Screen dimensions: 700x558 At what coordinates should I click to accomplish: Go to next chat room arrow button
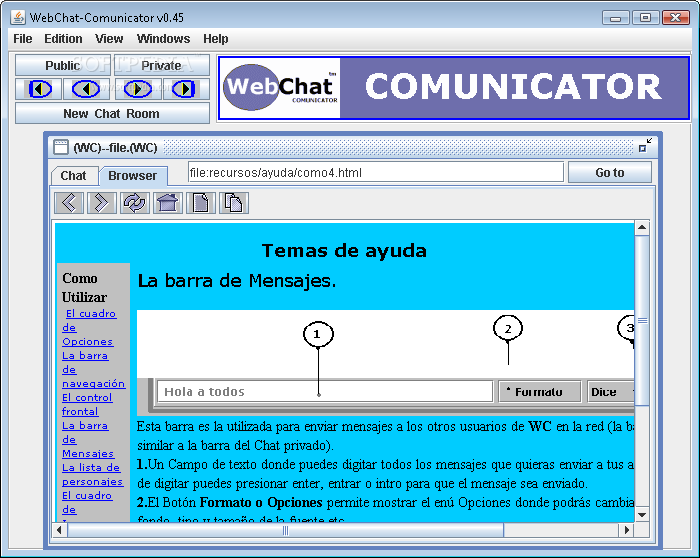tap(138, 89)
